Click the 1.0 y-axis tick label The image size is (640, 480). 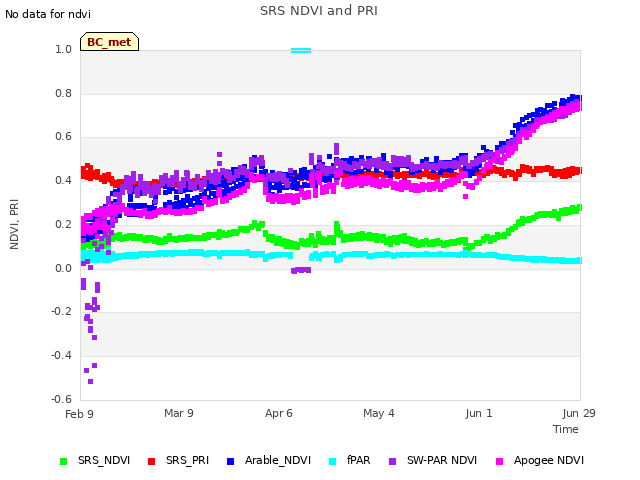(63, 49)
